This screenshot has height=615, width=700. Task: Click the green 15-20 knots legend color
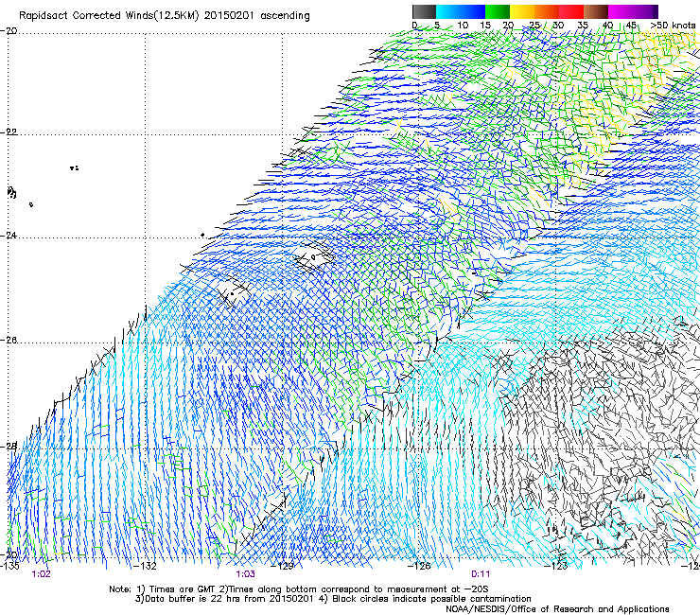click(x=498, y=11)
